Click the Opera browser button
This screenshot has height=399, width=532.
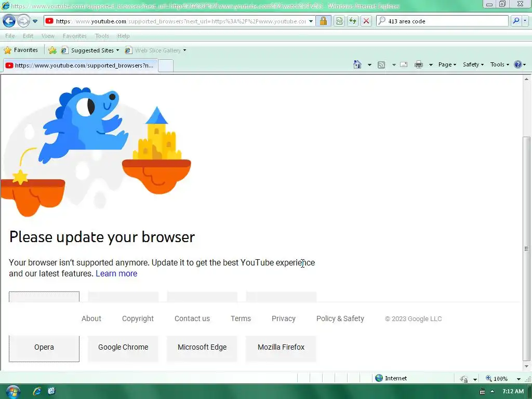coord(44,349)
